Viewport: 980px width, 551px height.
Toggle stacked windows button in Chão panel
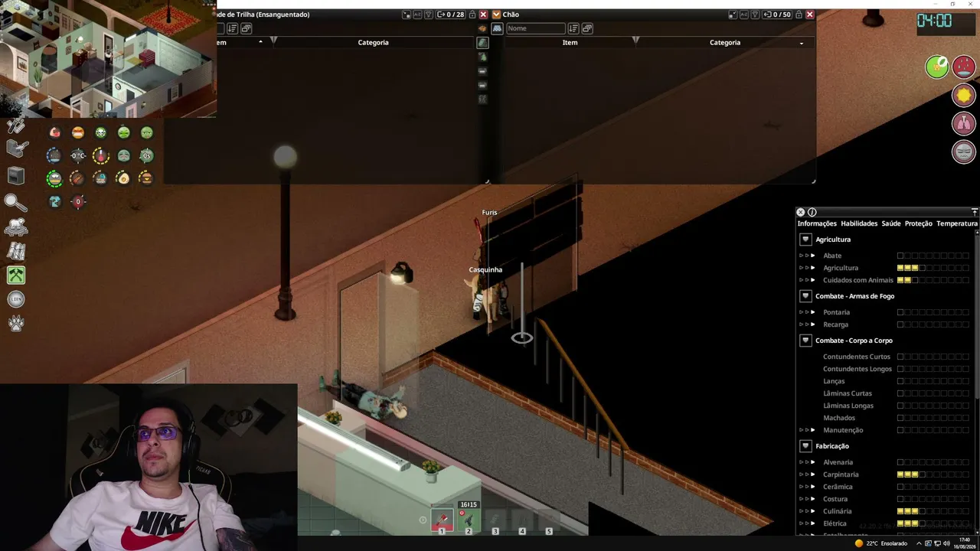coord(587,28)
